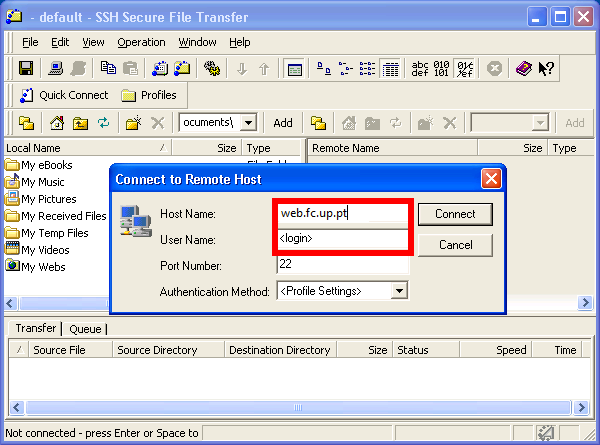
Task: Open the Operation menu
Action: [141, 42]
